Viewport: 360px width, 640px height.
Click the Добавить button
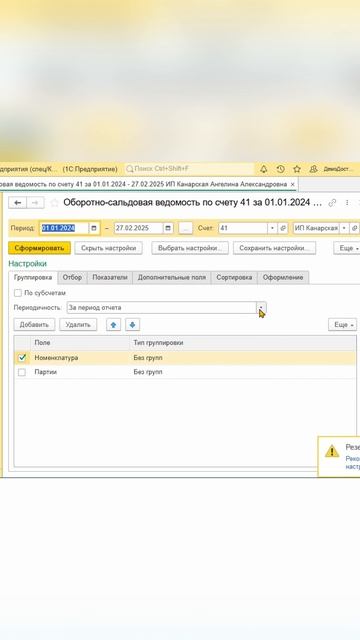34,325
